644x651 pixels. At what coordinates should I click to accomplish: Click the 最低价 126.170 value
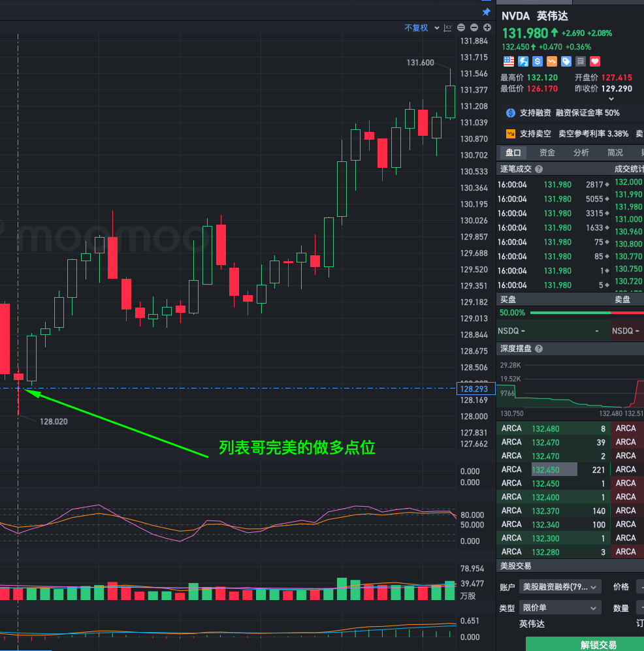tap(542, 89)
